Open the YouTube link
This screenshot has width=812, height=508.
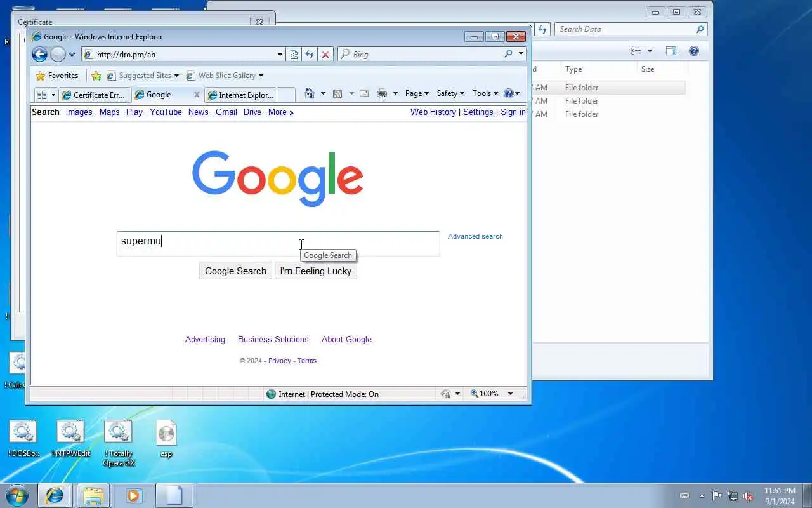click(166, 112)
